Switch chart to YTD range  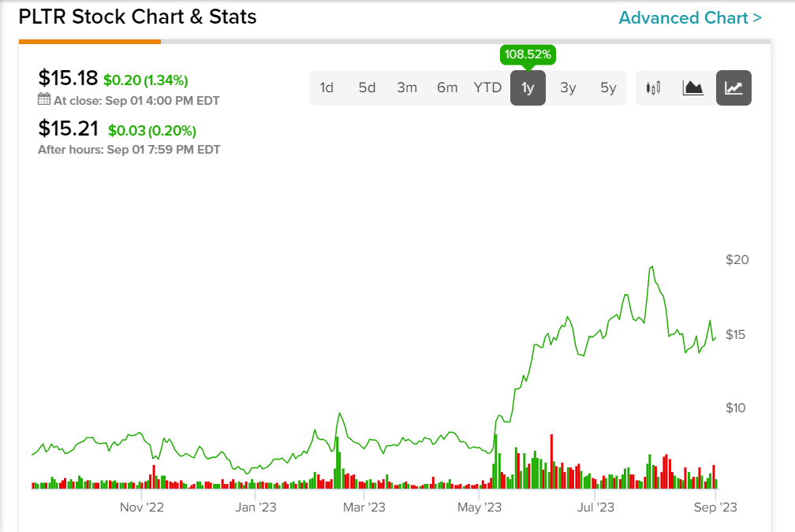coord(487,88)
